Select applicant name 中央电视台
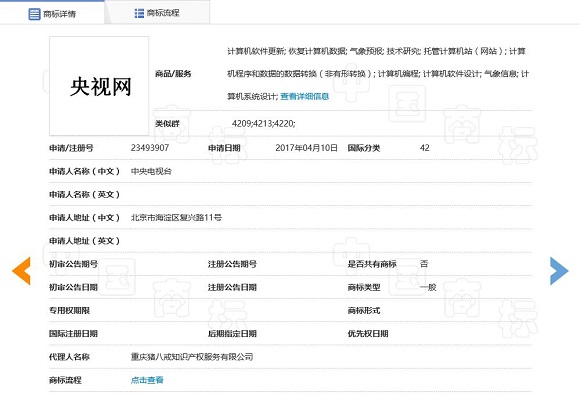This screenshot has width=580, height=394. (x=151, y=171)
